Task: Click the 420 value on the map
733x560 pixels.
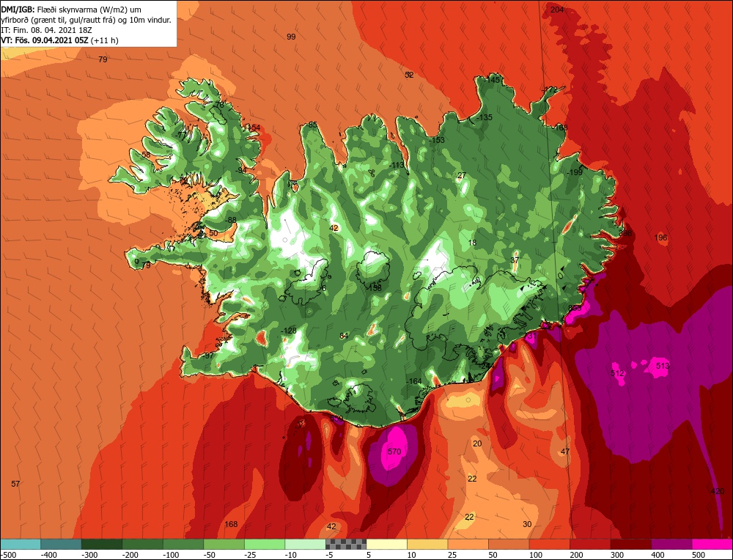Action: click(717, 491)
